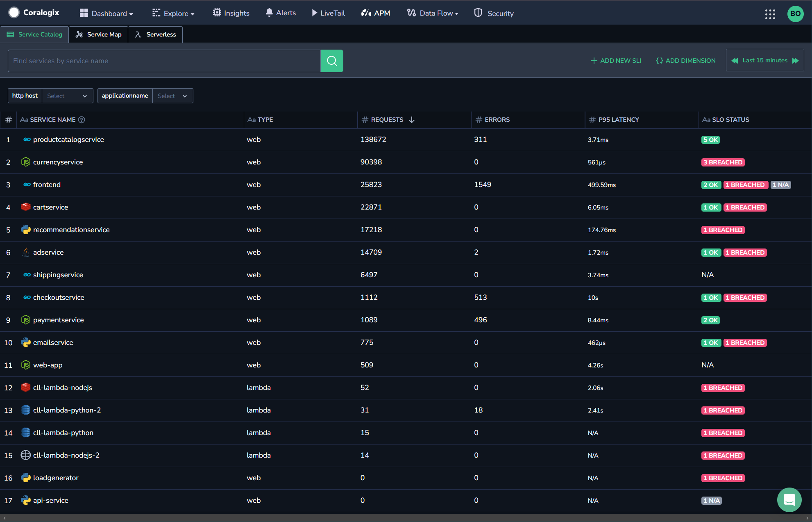Step time range forward with right arrows
The height and width of the screenshot is (522, 812).
[x=796, y=61]
